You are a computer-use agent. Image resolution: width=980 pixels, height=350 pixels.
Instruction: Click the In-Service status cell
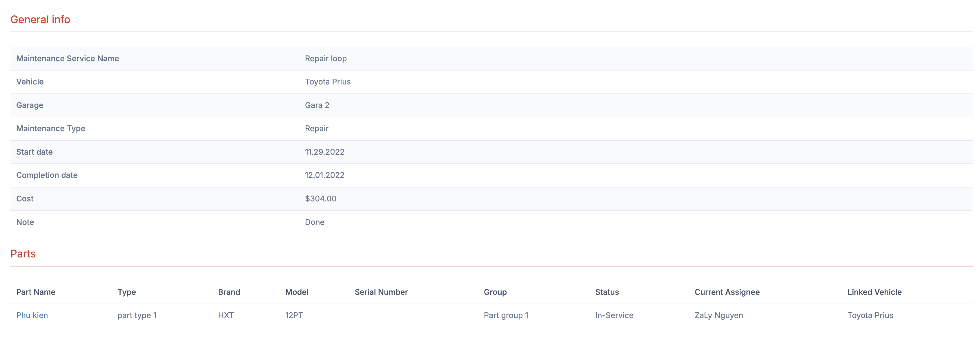tap(614, 315)
